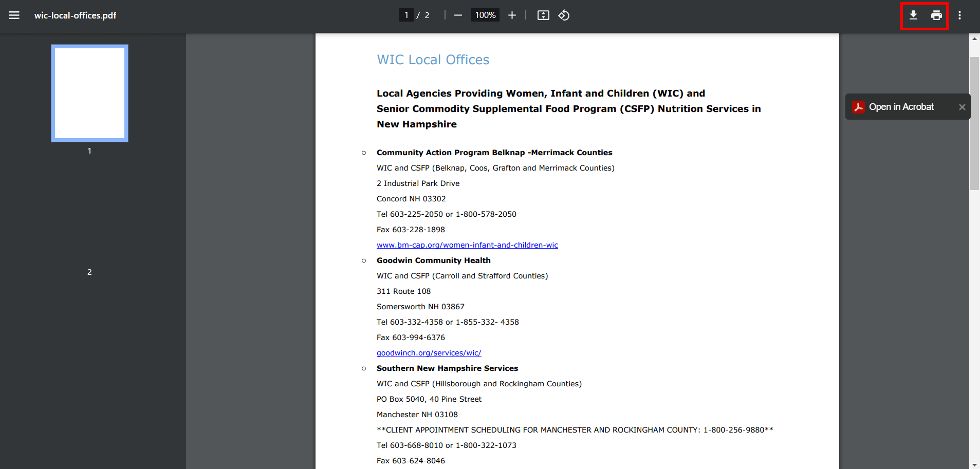Click 'PO Box 5040, 40 Pine Street' line
The height and width of the screenshot is (469, 980).
click(x=429, y=399)
